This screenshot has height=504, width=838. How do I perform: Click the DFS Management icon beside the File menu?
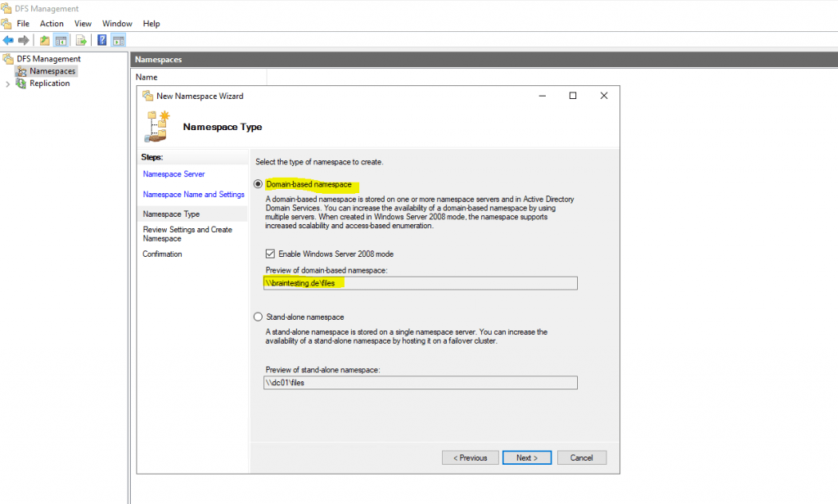(x=7, y=24)
